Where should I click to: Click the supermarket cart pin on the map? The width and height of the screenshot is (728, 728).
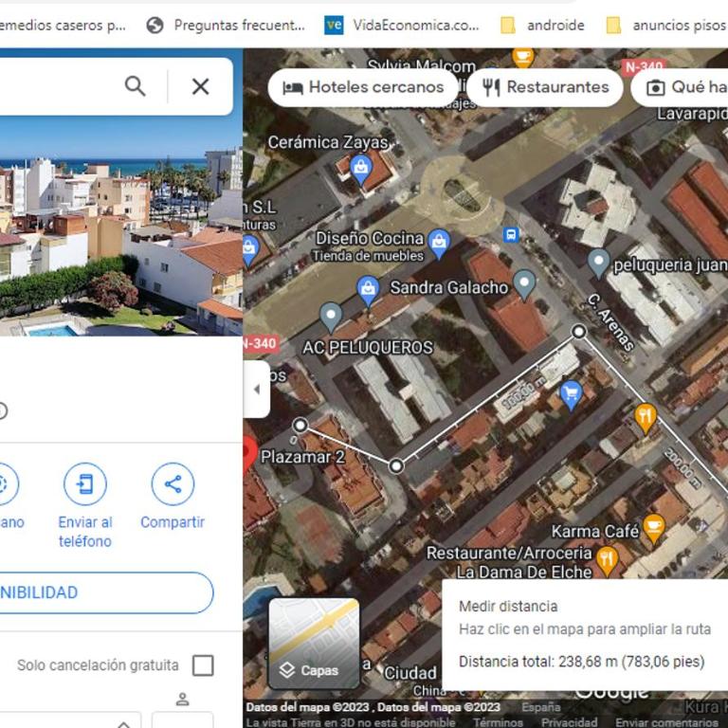[571, 395]
